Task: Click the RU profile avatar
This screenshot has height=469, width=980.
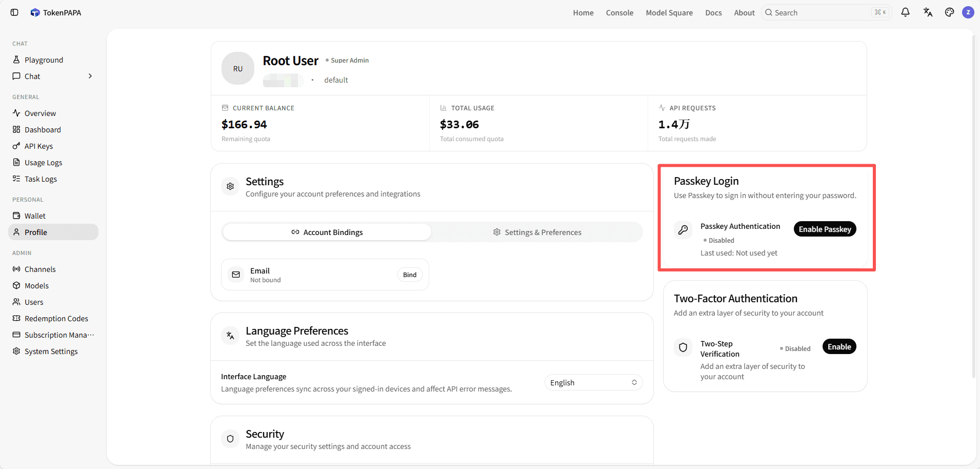Action: point(238,68)
